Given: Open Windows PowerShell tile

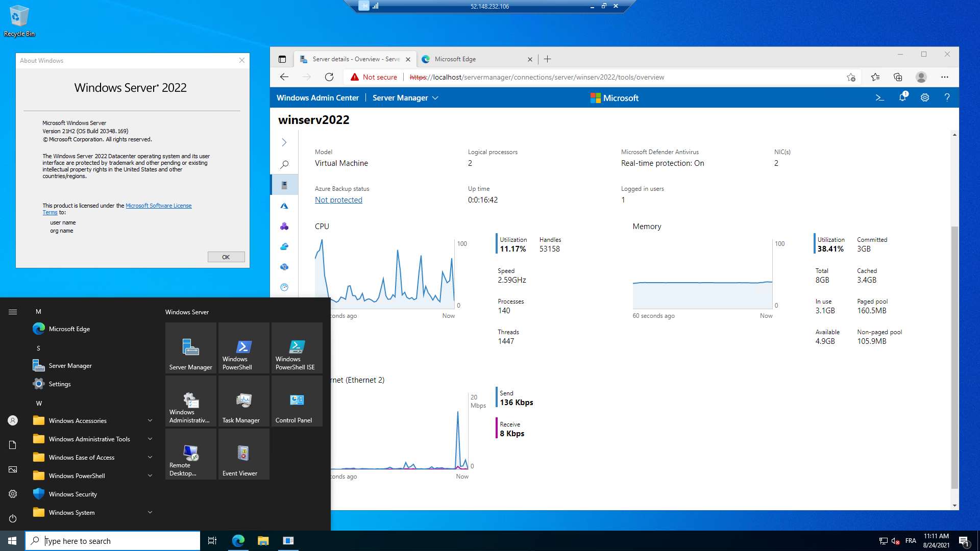Looking at the screenshot, I should pyautogui.click(x=244, y=348).
